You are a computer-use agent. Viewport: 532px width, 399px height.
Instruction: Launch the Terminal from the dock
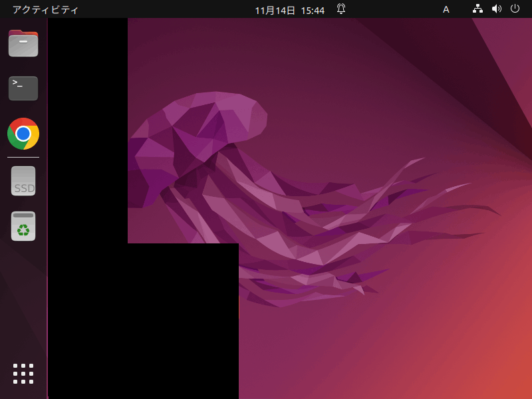[23, 88]
